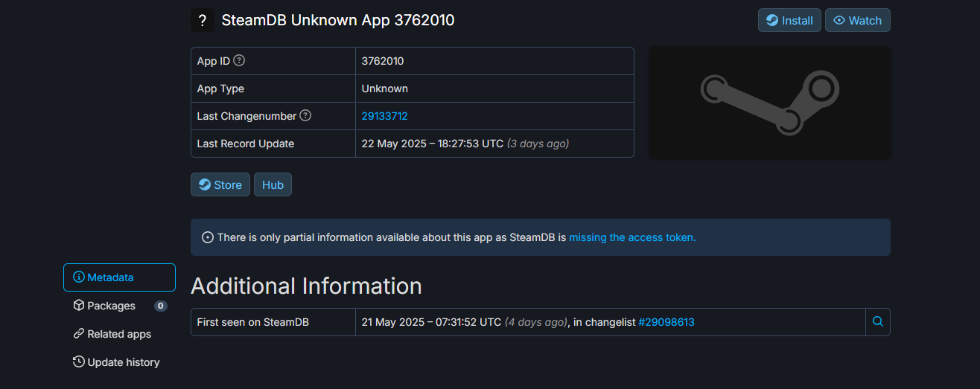Click the Additional Information heading
The width and height of the screenshot is (980, 389).
[306, 286]
